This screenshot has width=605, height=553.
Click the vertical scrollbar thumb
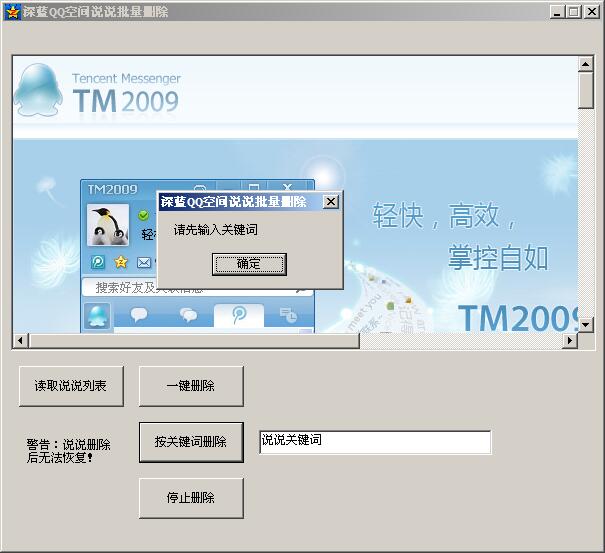coord(585,90)
